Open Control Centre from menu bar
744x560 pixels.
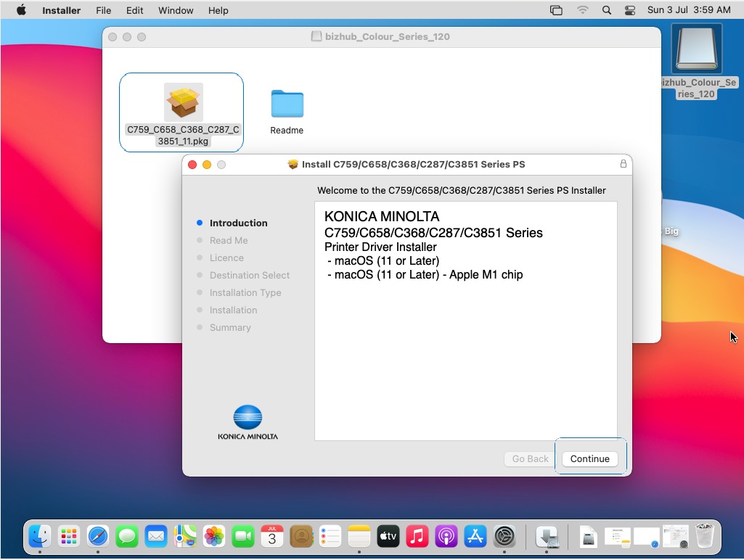pyautogui.click(x=629, y=10)
